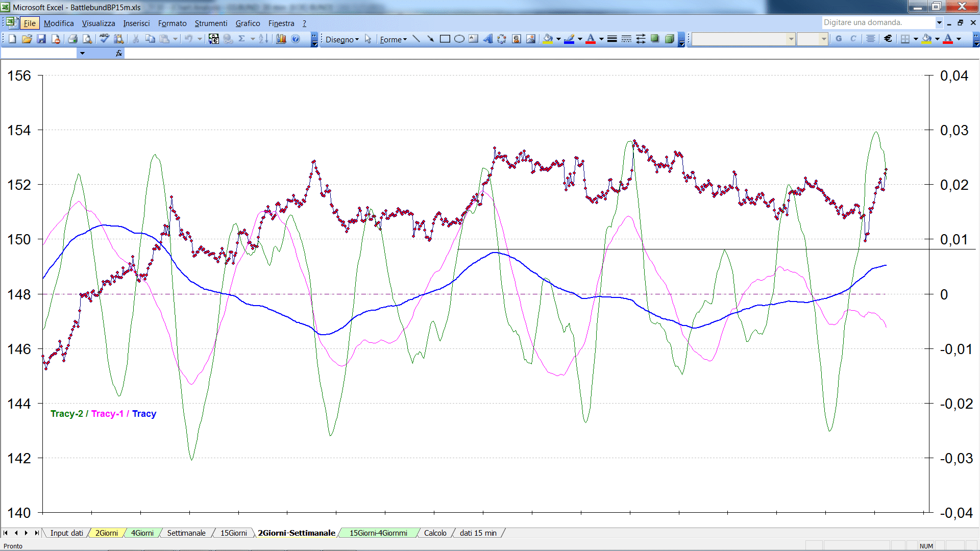The image size is (980, 551).
Task: Switch to the Settimanale sheet tab
Action: tap(186, 533)
